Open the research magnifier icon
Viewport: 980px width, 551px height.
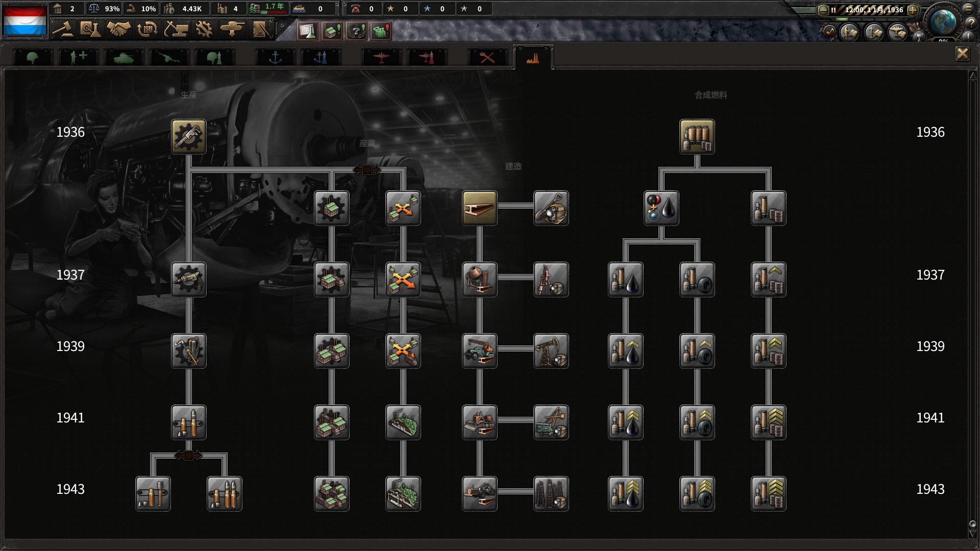(90, 30)
